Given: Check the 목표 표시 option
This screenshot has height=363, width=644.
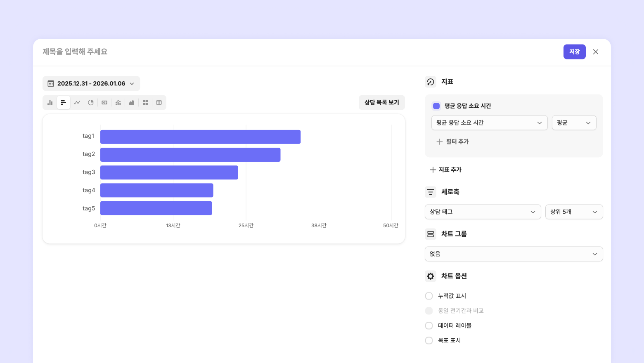Looking at the screenshot, I should [x=429, y=341].
